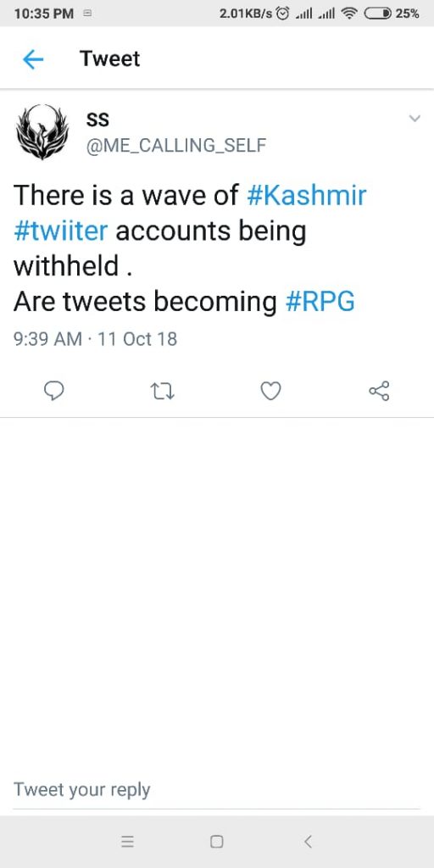Retweet this tweet using the retweet icon
This screenshot has height=868, width=434.
(163, 392)
